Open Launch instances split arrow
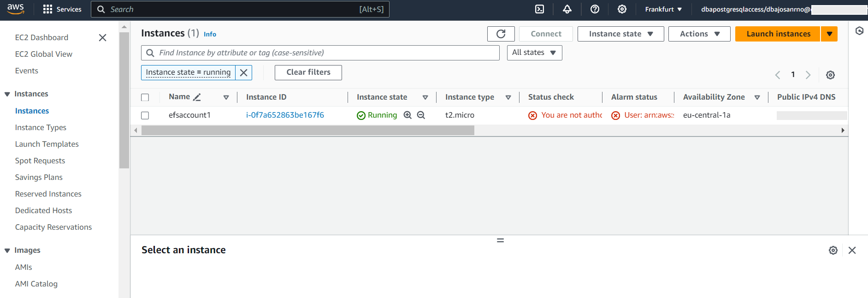The width and height of the screenshot is (868, 298). pos(829,34)
